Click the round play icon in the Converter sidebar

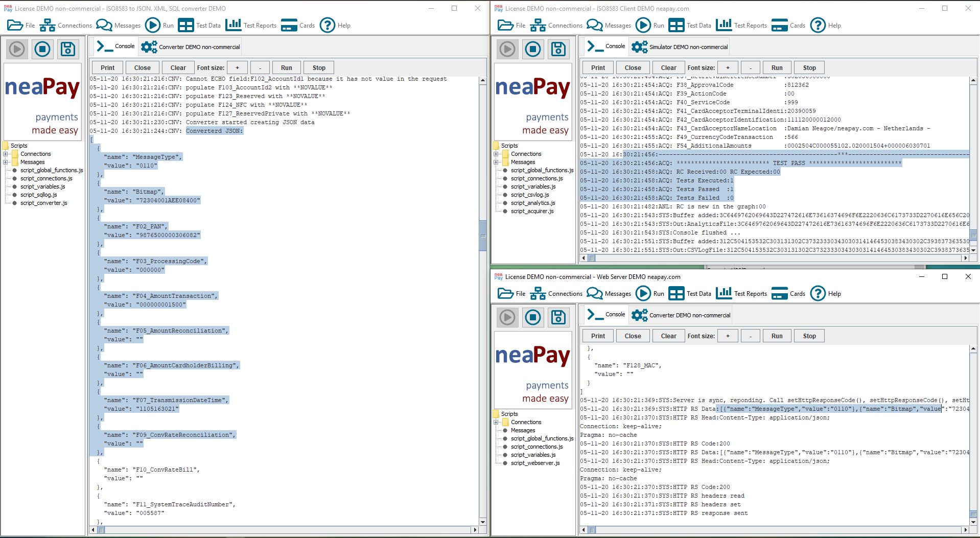click(x=17, y=49)
